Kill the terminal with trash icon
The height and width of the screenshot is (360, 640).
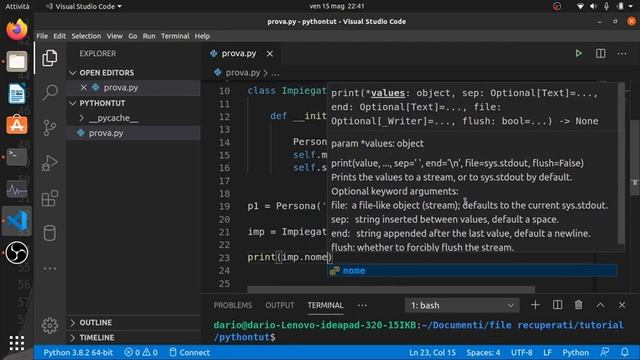click(x=578, y=305)
